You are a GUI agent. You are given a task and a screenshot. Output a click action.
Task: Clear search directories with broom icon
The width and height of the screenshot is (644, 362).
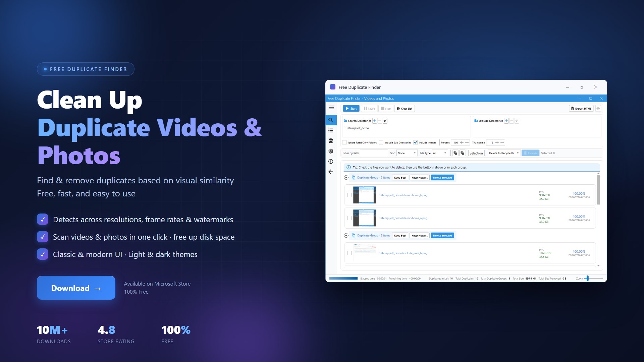pos(385,121)
